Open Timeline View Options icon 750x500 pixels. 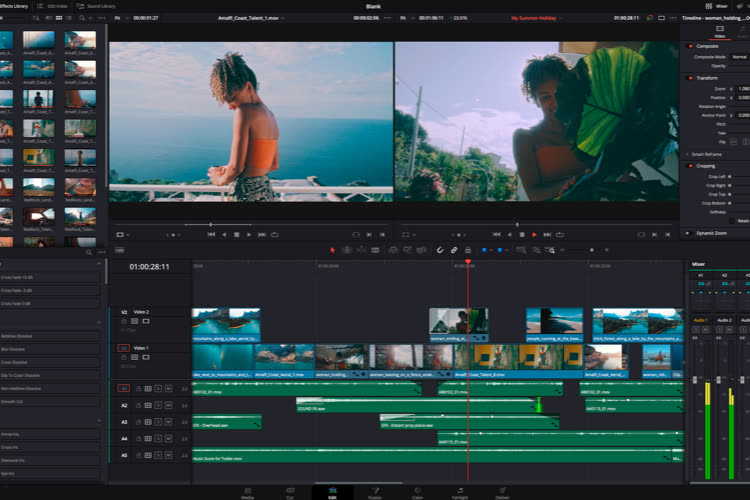coord(120,250)
